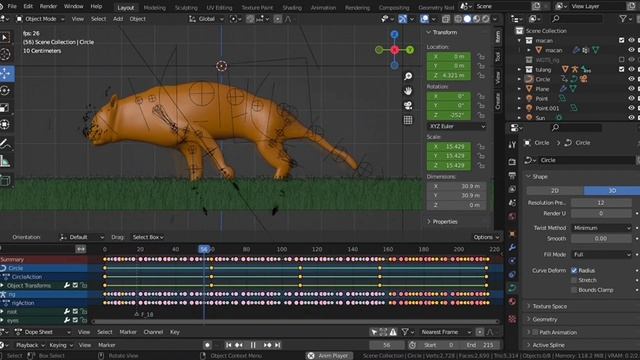The height and width of the screenshot is (360, 640).
Task: Hide the Point.001 light in outliner
Action: pyautogui.click(x=631, y=108)
